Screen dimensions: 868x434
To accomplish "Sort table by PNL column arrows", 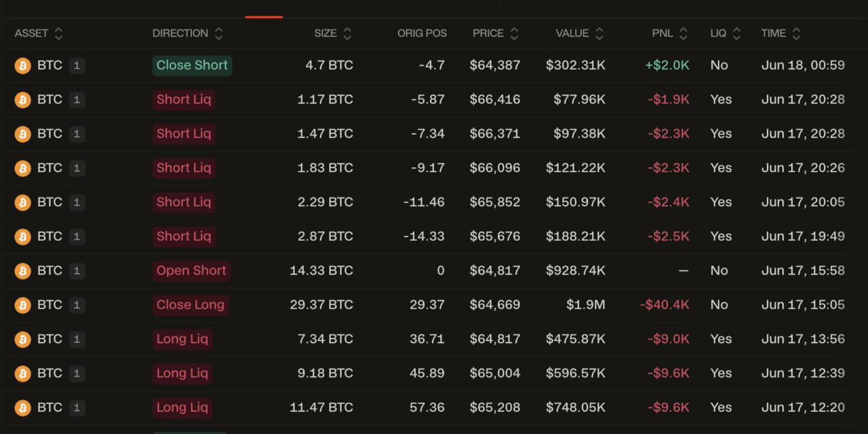I will (x=683, y=33).
